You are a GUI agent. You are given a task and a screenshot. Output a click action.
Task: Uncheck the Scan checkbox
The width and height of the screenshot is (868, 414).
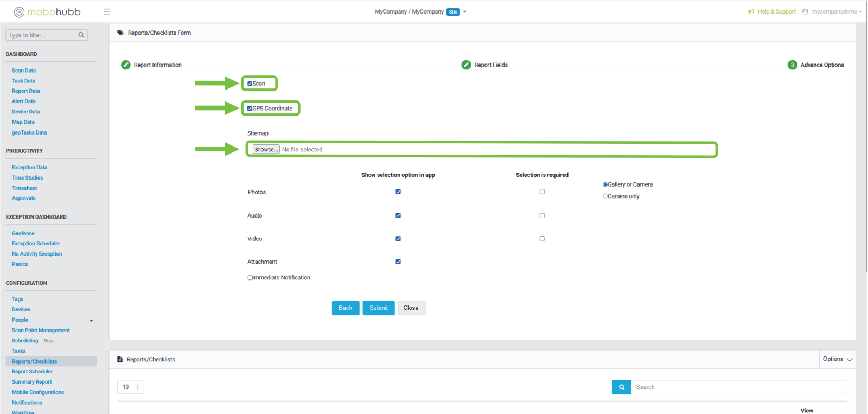pos(250,84)
